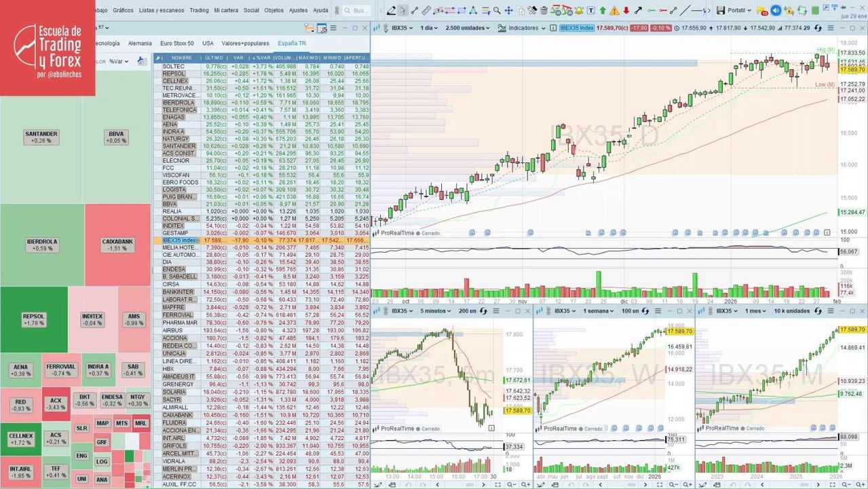Open the Mi cartera menu
Screen dimensions: 868x489
pos(226,10)
